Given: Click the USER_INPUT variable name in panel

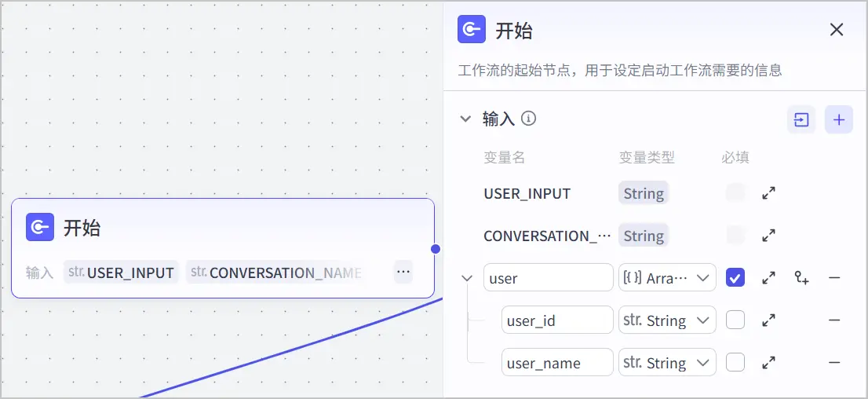Looking at the screenshot, I should click(527, 193).
